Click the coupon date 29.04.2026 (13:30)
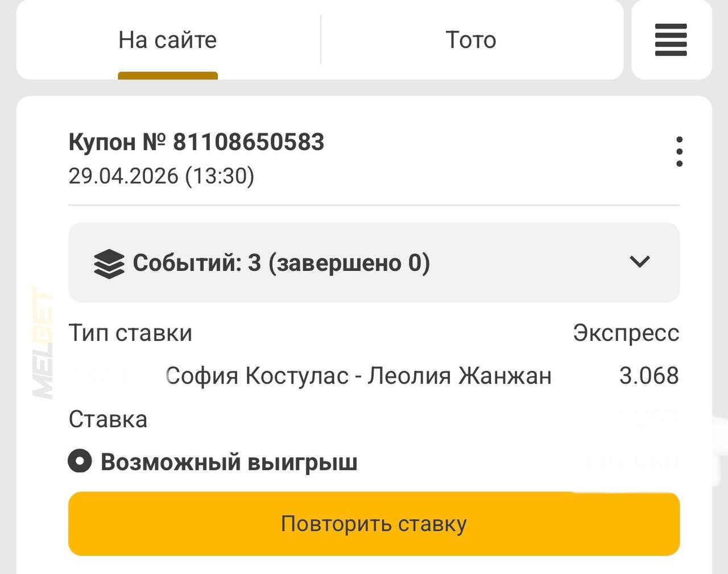Viewport: 728px width, 574px height. tap(162, 176)
